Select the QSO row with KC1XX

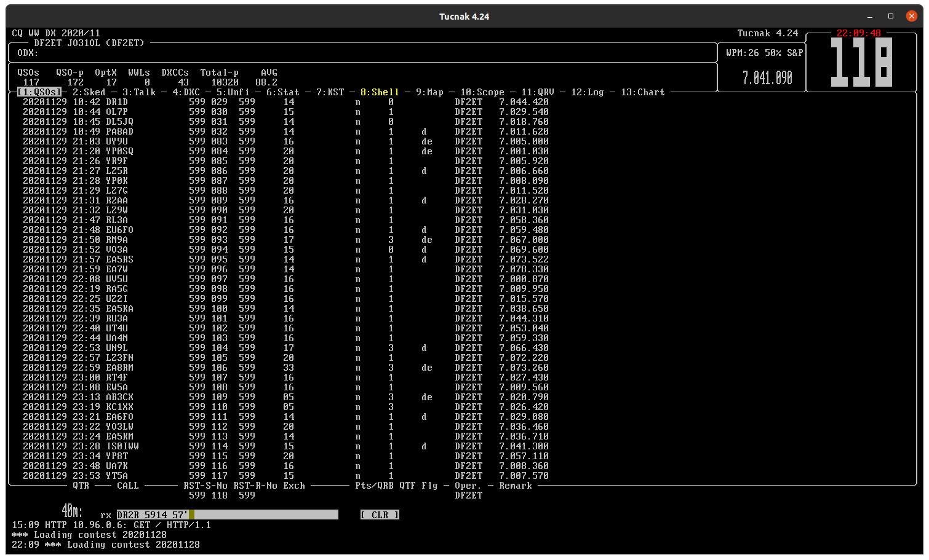(285, 407)
